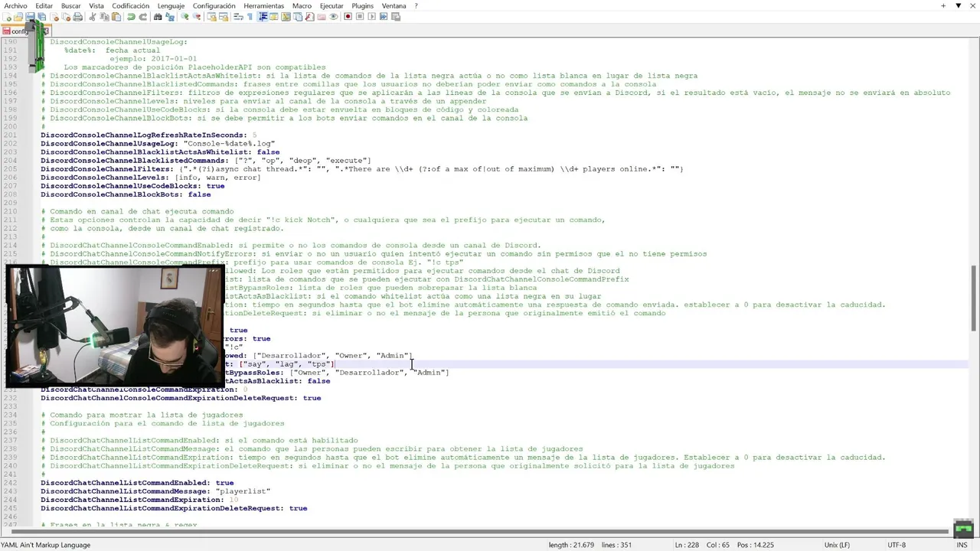Toggle the indent guide icon
Screen dimensions: 980x551
point(263,16)
